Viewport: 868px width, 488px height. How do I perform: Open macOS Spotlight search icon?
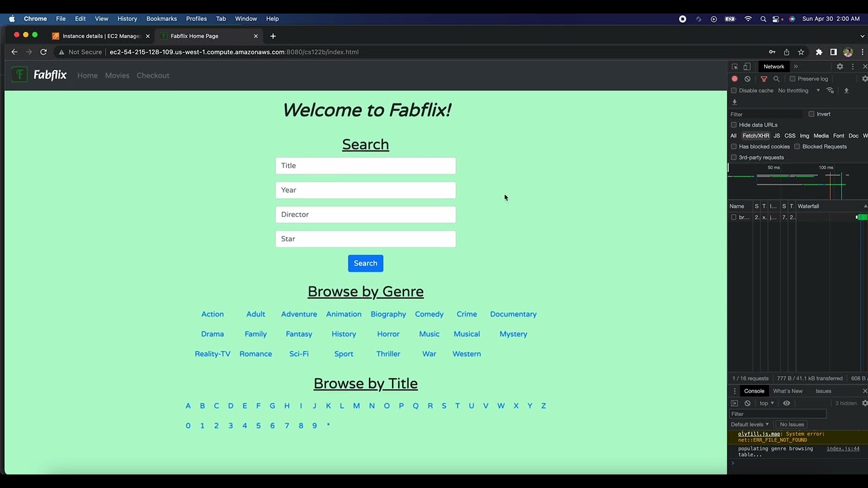763,19
